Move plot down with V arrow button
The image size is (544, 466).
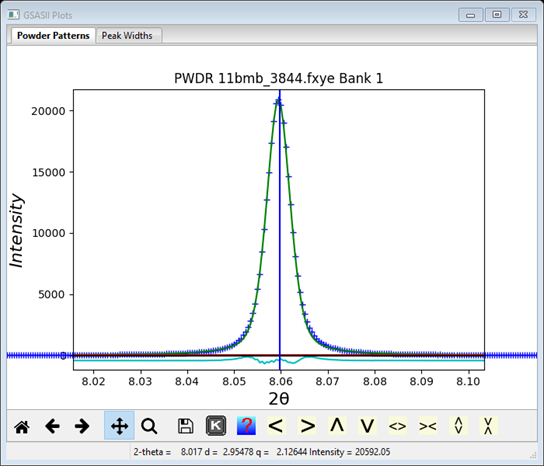(367, 426)
